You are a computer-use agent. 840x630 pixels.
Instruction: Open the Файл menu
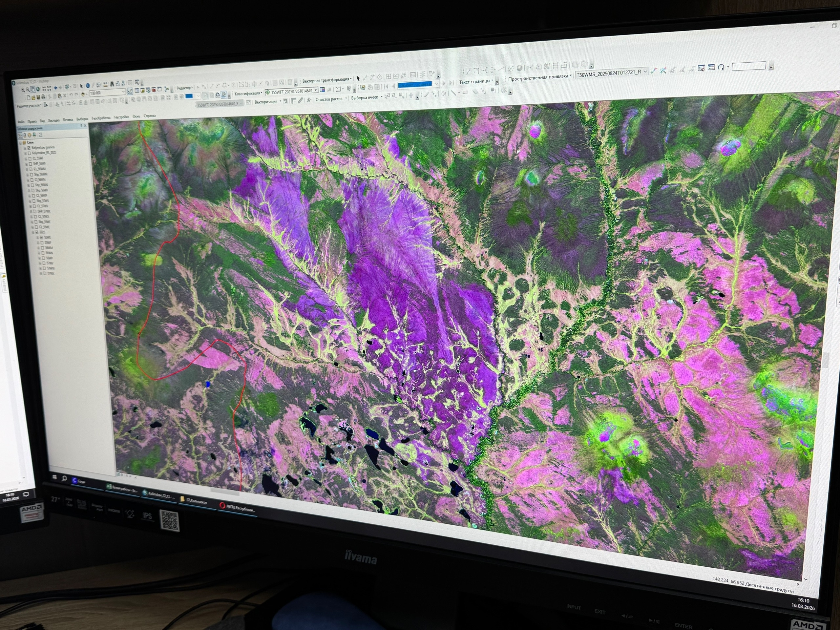point(21,121)
